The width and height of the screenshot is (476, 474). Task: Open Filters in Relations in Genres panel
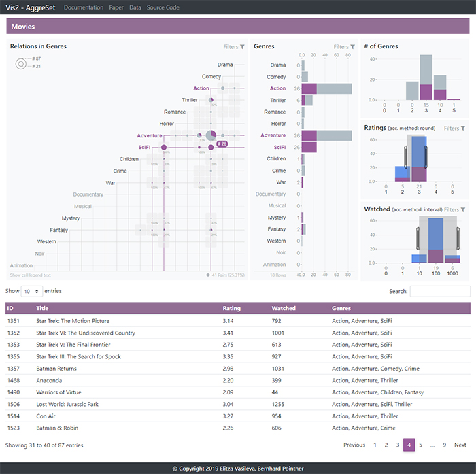[234, 47]
